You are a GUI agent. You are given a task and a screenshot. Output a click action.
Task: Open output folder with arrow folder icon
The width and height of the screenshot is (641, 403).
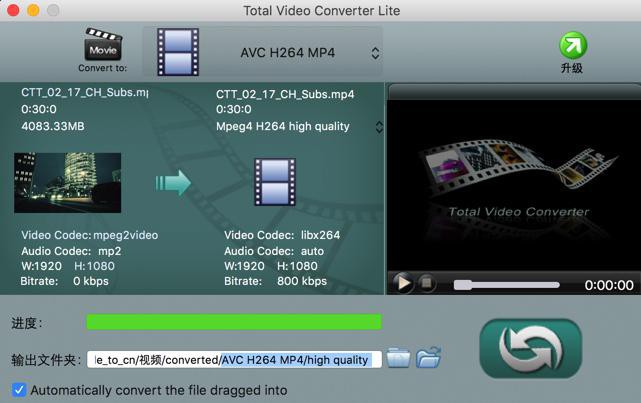428,357
